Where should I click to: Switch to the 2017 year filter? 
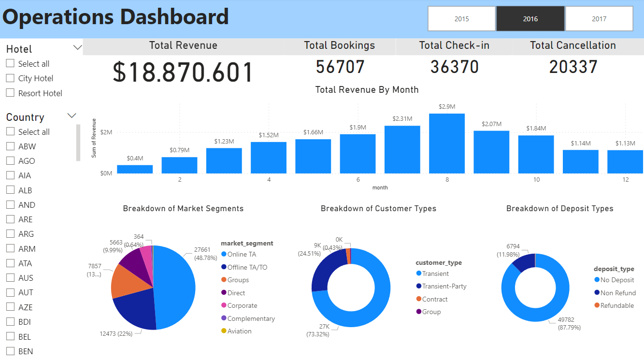tap(599, 18)
